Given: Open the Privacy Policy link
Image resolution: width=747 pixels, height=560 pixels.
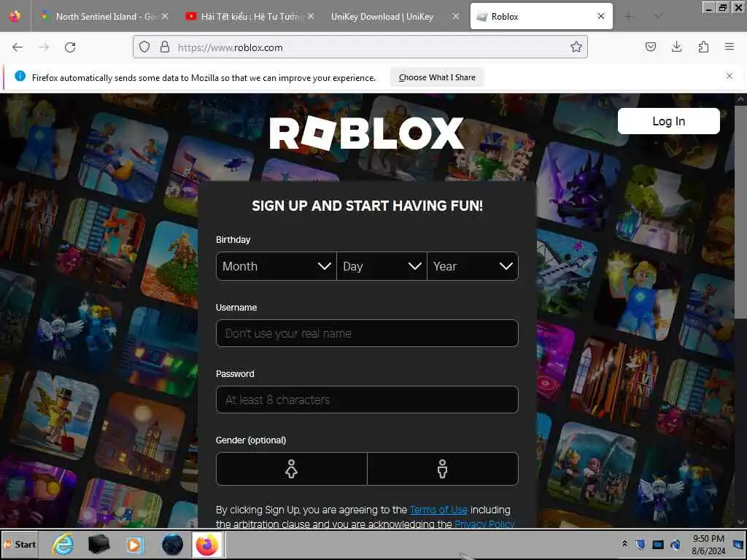Looking at the screenshot, I should pyautogui.click(x=484, y=524).
